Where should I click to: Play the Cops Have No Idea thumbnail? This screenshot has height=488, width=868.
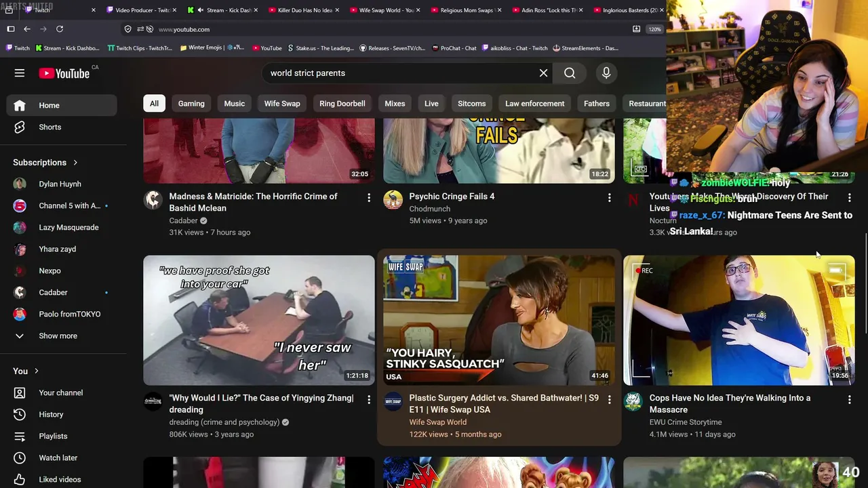coord(739,320)
